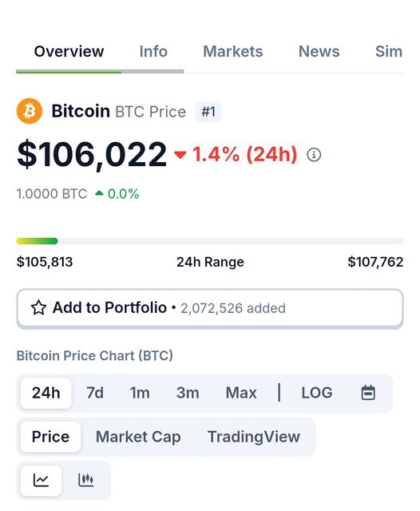
Task: Click the green up arrow beside 0.0%
Action: (99, 193)
